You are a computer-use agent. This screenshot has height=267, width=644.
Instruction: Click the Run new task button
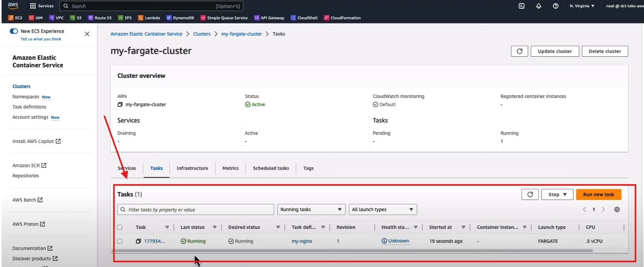tap(598, 194)
